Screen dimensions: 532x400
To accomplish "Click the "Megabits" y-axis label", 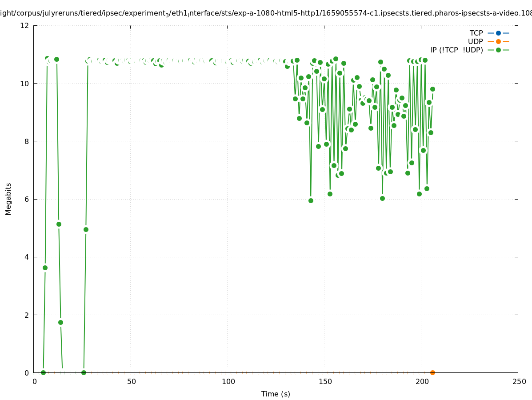I will point(8,199).
